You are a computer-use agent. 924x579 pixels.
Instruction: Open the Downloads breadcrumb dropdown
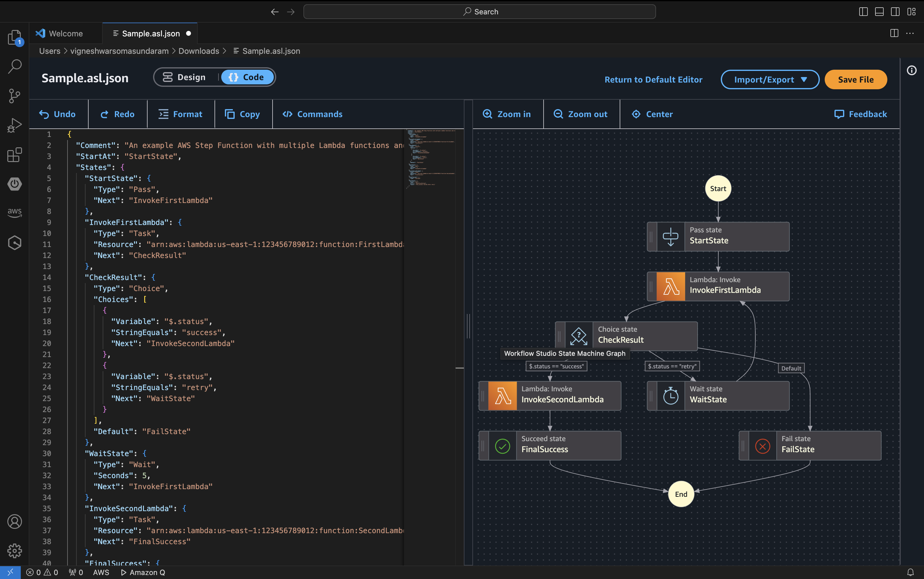[x=199, y=50]
